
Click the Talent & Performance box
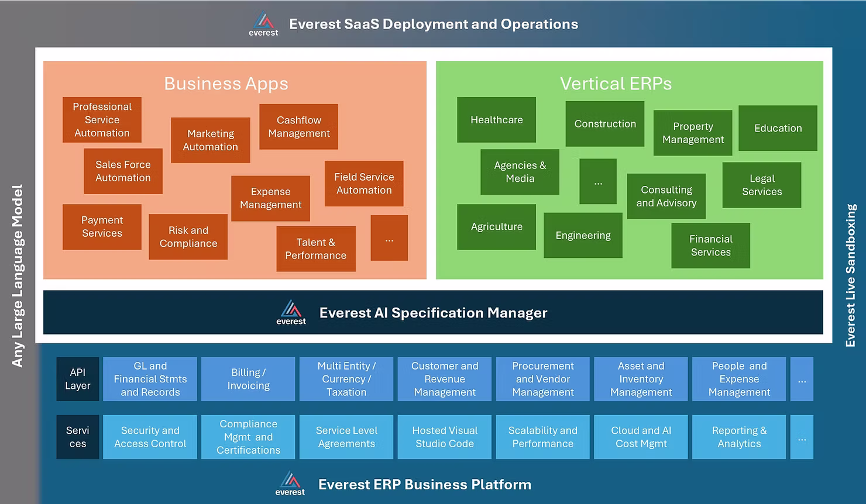coord(316,249)
